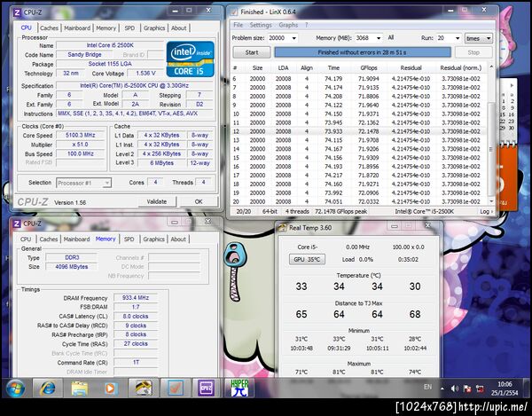Click the action center flag tray icon
This screenshot has width=532, height=416.
tap(467, 389)
